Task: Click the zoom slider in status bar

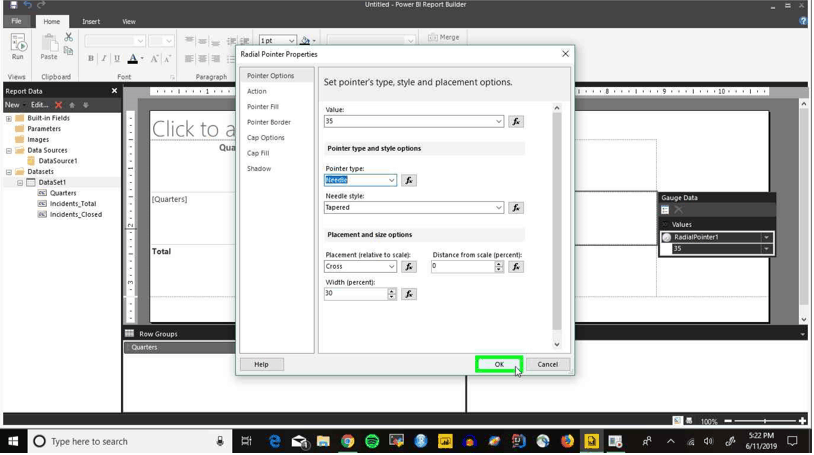Action: (765, 421)
